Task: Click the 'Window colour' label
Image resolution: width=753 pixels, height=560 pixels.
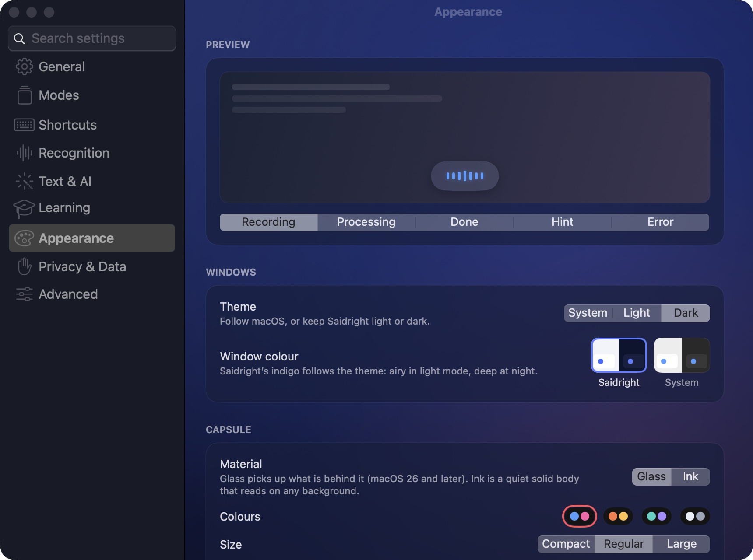Action: pyautogui.click(x=259, y=357)
